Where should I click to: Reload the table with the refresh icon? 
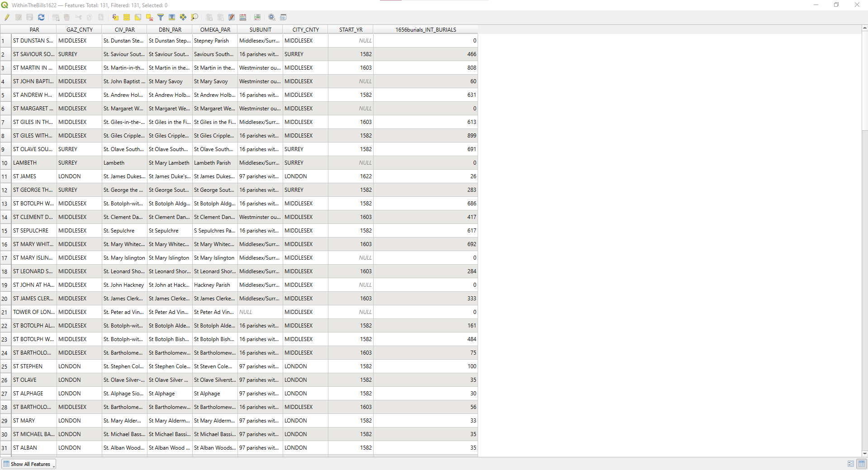41,17
